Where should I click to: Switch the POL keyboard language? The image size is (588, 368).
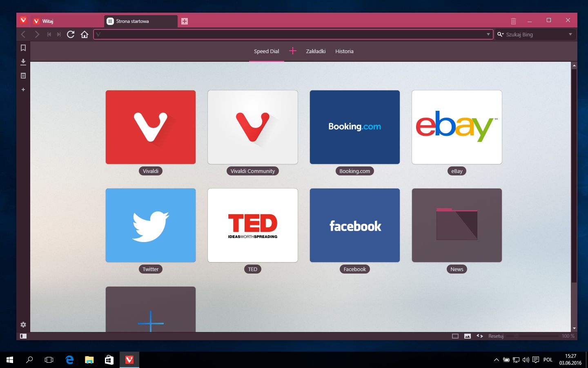point(548,360)
